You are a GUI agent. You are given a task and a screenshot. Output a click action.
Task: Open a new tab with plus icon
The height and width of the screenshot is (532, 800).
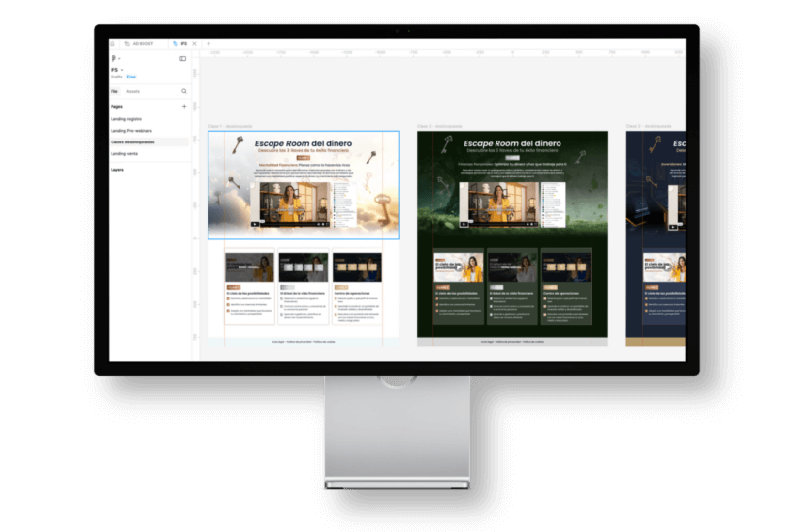pyautogui.click(x=208, y=44)
